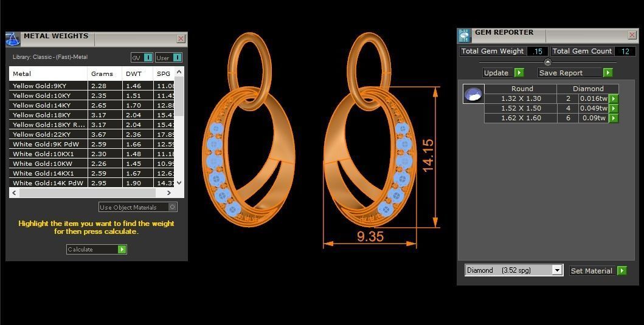This screenshot has width=644, height=325.
Task: Toggle the GV library switch
Action: pyautogui.click(x=148, y=58)
